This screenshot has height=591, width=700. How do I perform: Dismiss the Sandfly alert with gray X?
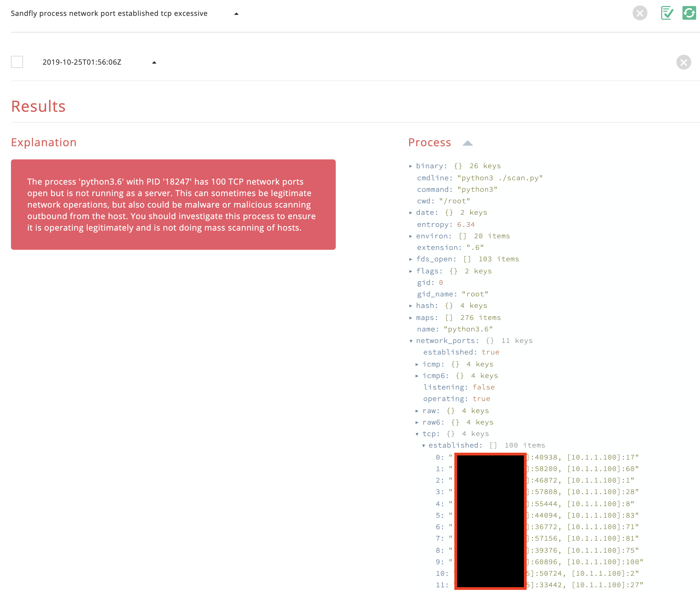click(x=640, y=13)
